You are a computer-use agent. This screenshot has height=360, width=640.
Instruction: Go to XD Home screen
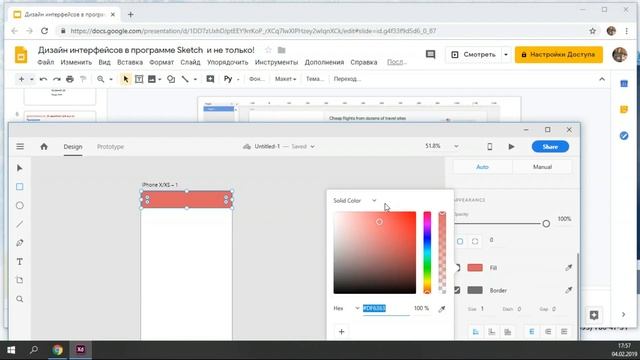[44, 146]
